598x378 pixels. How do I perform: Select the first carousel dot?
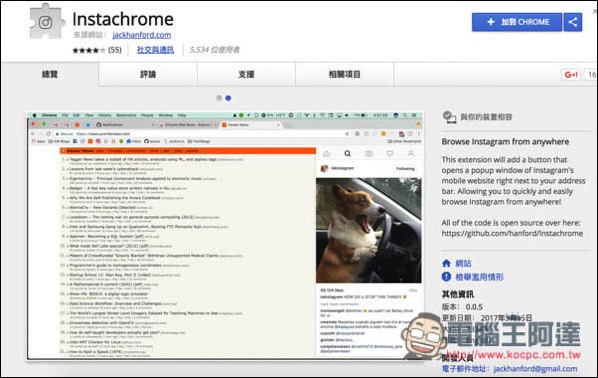[x=219, y=98]
